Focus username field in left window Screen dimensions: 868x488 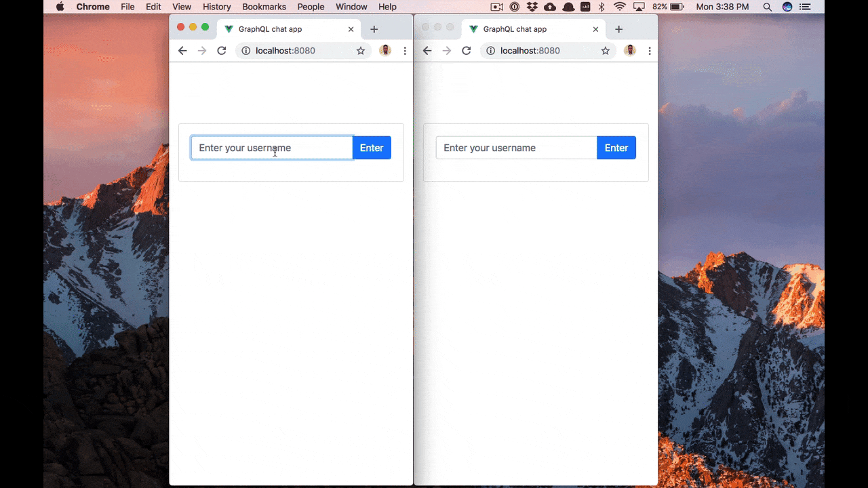271,148
